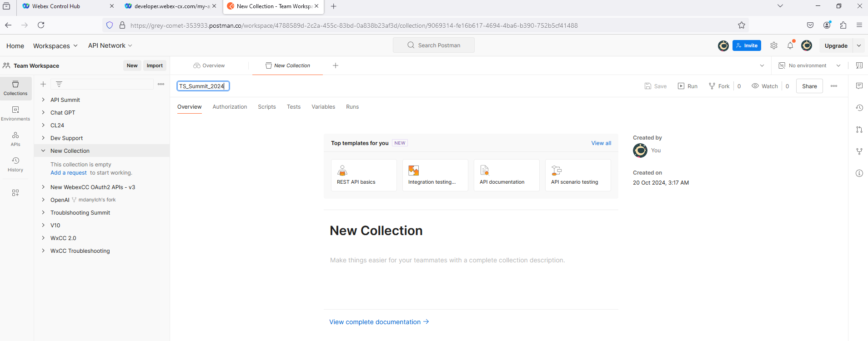Viewport: 868px width, 341px height.
Task: Click the Add a request link
Action: pyautogui.click(x=69, y=173)
